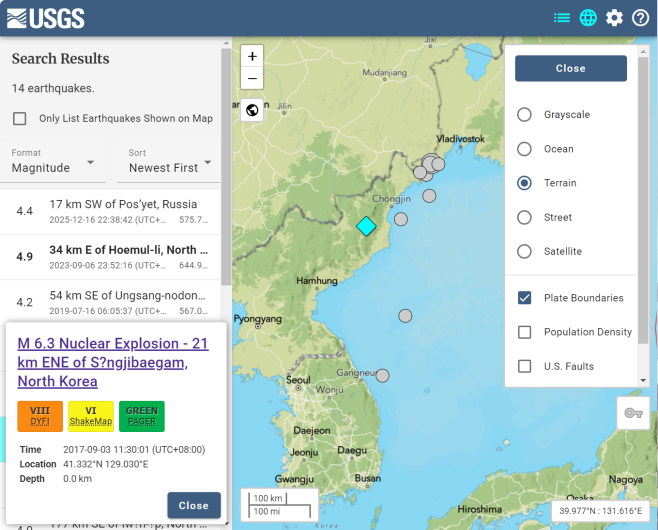
Task: Select the Grayscale basemap option
Action: (524, 115)
